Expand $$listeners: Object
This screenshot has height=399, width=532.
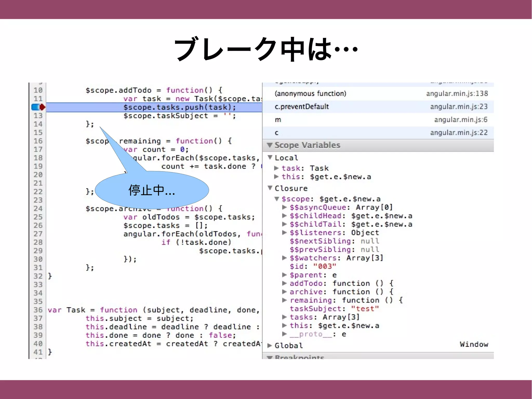(x=284, y=232)
